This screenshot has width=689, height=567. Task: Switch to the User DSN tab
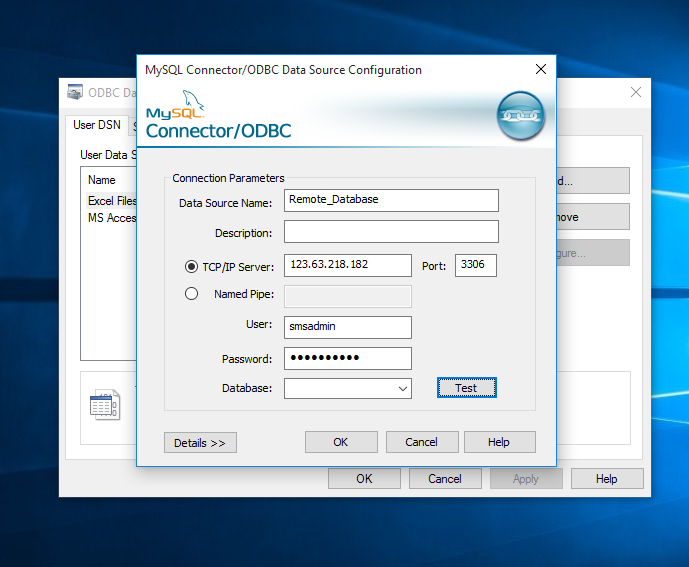[x=97, y=125]
